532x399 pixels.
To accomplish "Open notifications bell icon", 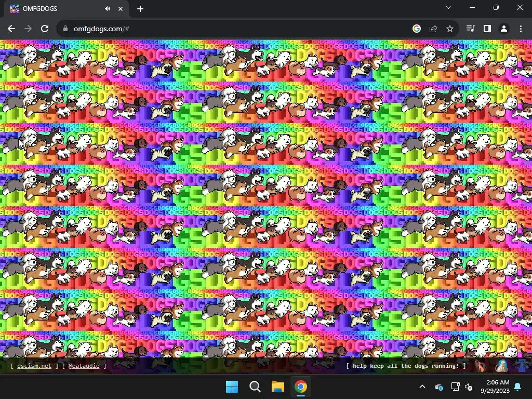I will 518,387.
